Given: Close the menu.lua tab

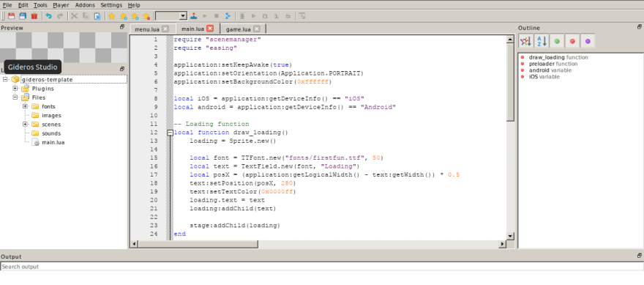Looking at the screenshot, I should (x=165, y=29).
